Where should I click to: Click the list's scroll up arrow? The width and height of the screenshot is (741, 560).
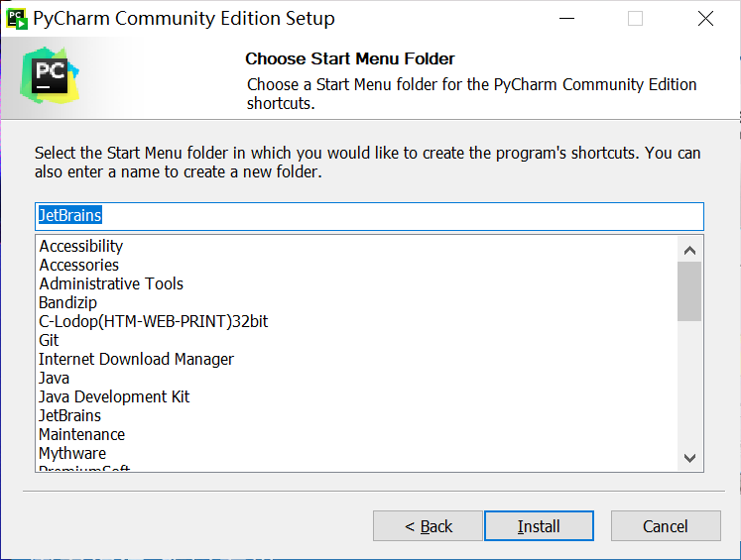pos(689,250)
